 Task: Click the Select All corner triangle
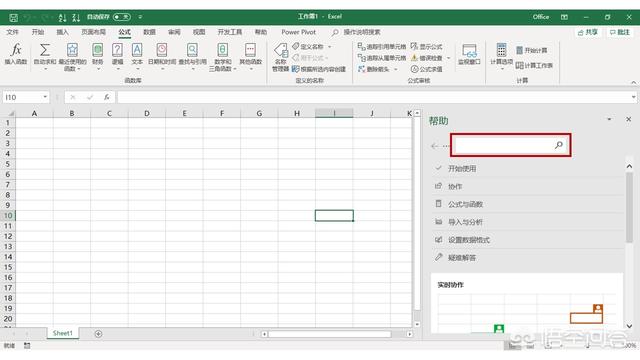(11, 113)
